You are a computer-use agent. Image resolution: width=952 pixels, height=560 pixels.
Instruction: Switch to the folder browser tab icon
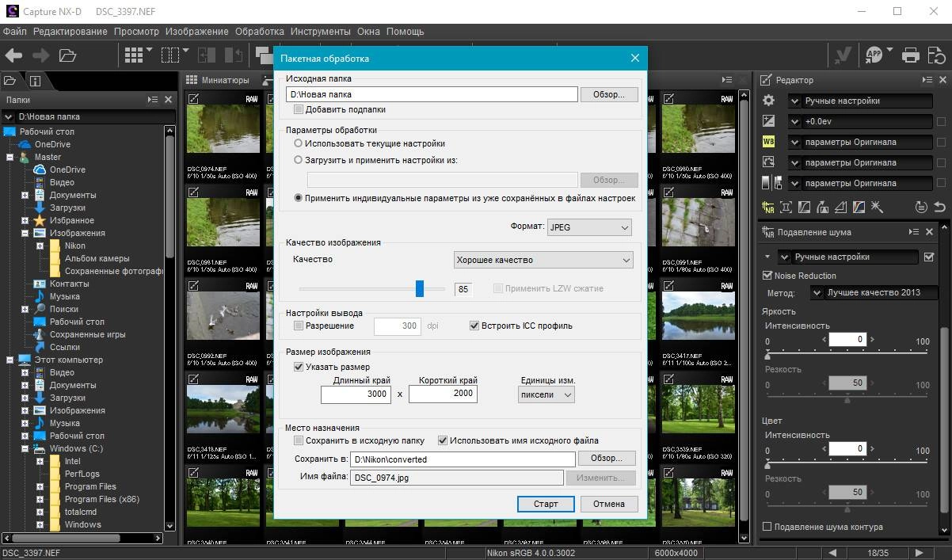pos(10,80)
